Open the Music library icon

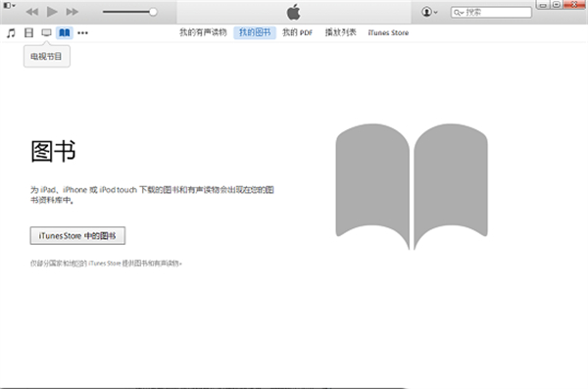pos(11,33)
